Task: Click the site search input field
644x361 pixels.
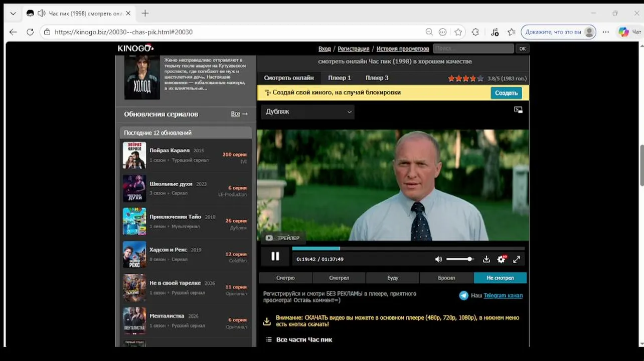Action: tap(473, 49)
